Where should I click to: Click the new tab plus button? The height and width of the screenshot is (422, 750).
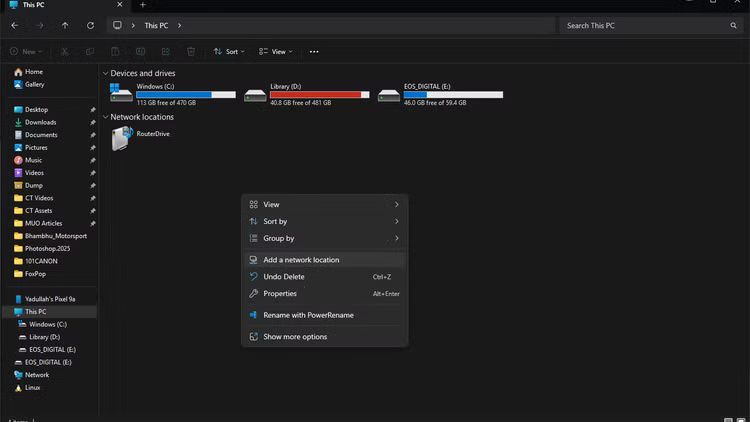tap(142, 5)
